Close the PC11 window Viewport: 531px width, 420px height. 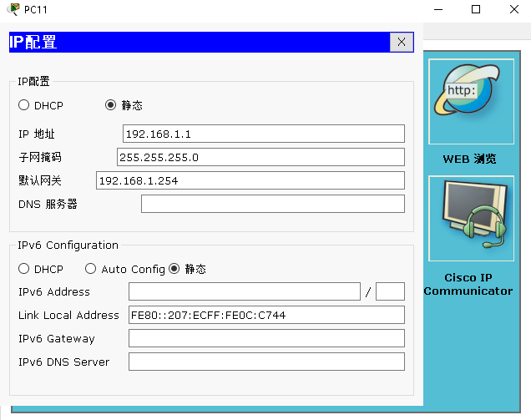point(514,9)
